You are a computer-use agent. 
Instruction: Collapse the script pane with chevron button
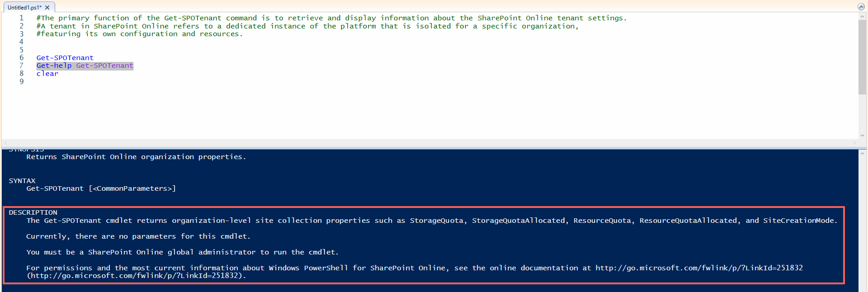pos(861,7)
